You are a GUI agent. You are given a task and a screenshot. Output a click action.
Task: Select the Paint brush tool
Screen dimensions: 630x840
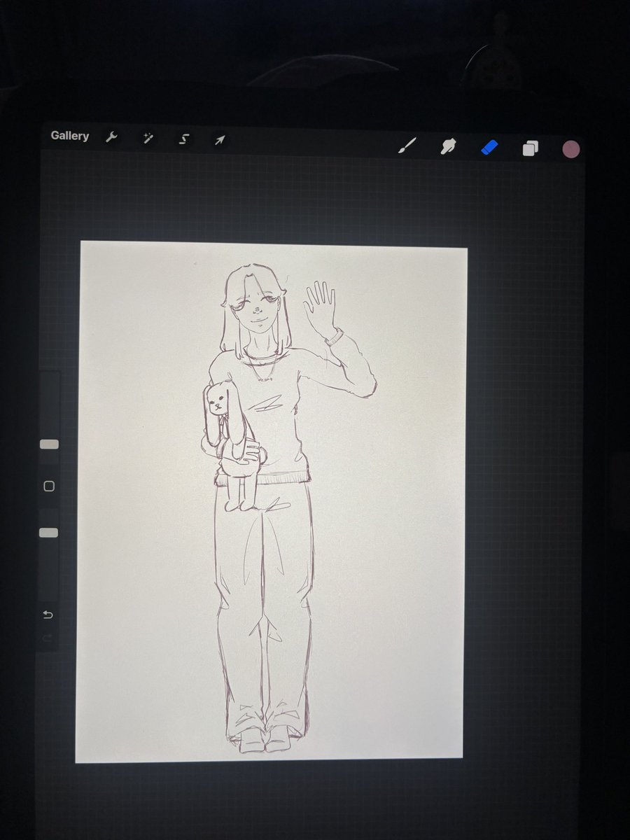point(407,146)
